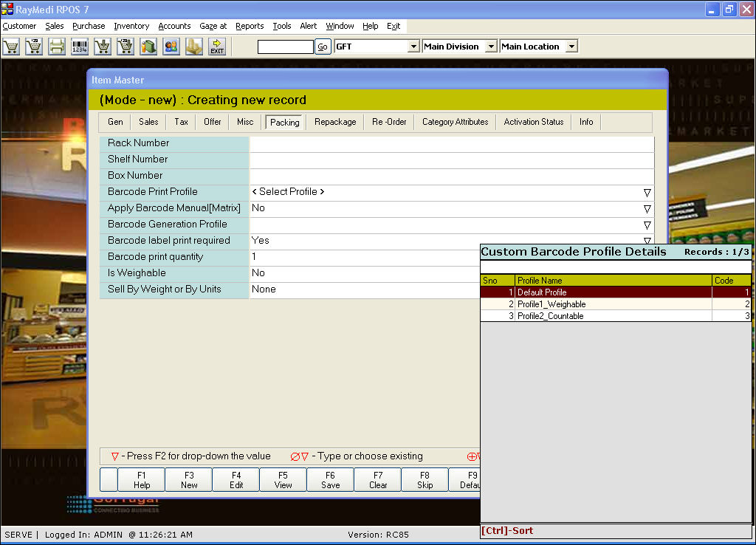Click the stacked boxes toolbar icon
Image resolution: width=756 pixels, height=545 pixels.
coord(194,47)
